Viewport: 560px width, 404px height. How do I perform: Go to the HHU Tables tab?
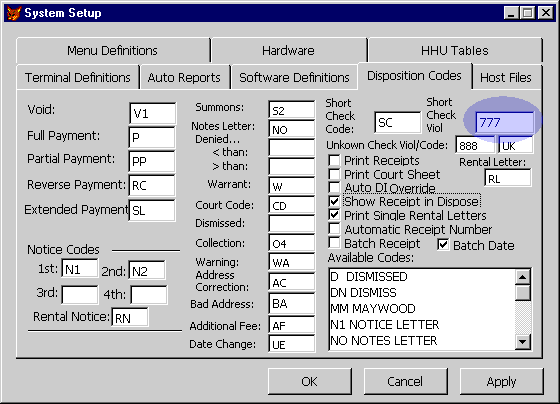[454, 50]
